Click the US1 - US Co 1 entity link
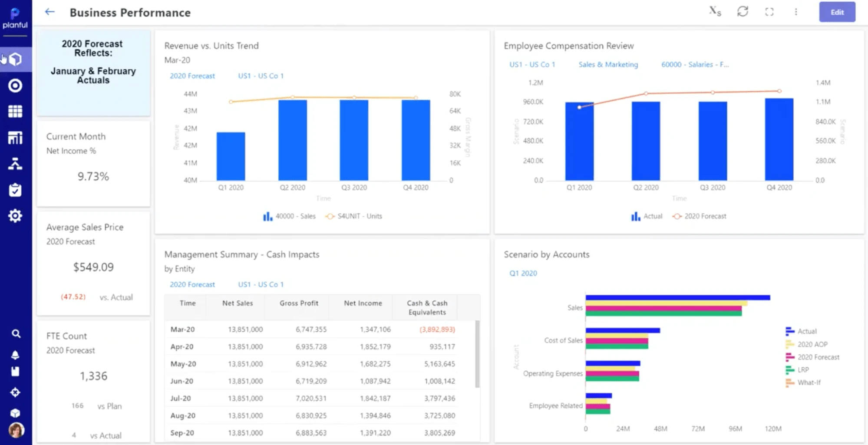This screenshot has height=445, width=868. 260,76
